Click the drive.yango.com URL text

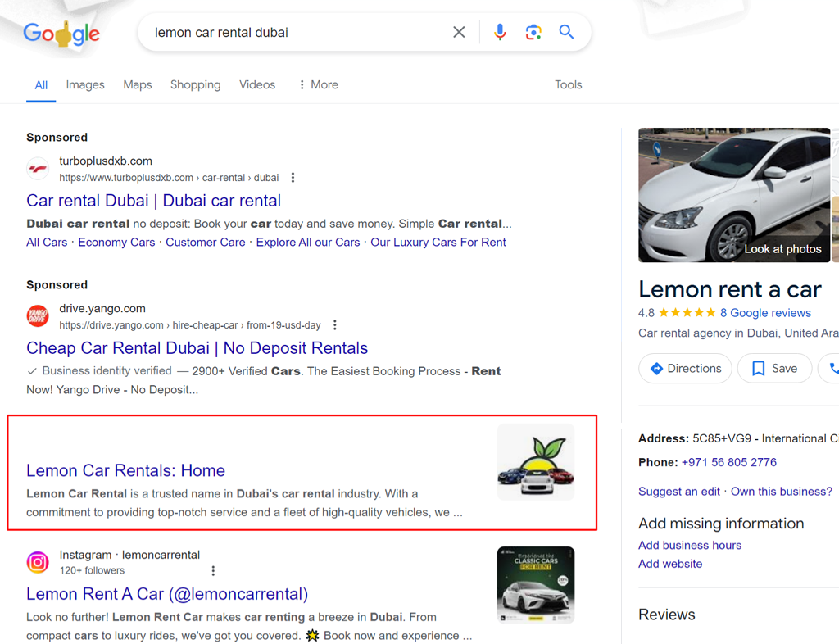point(190,325)
